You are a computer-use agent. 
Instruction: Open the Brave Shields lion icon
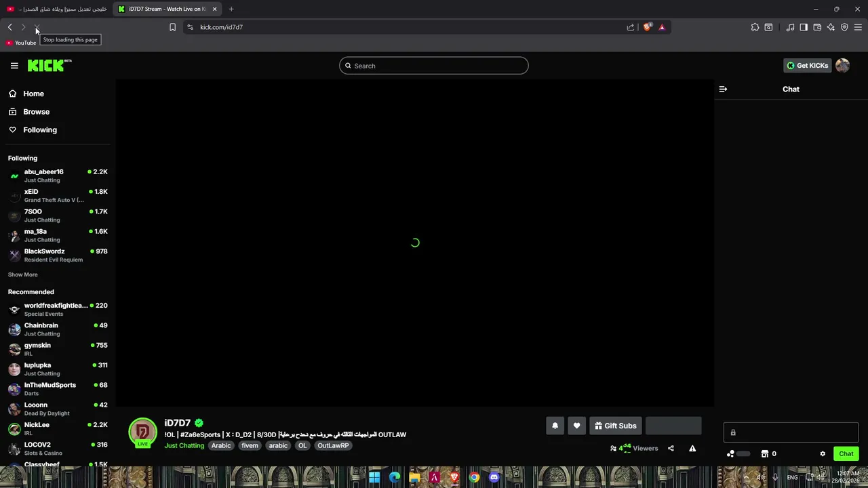click(647, 27)
